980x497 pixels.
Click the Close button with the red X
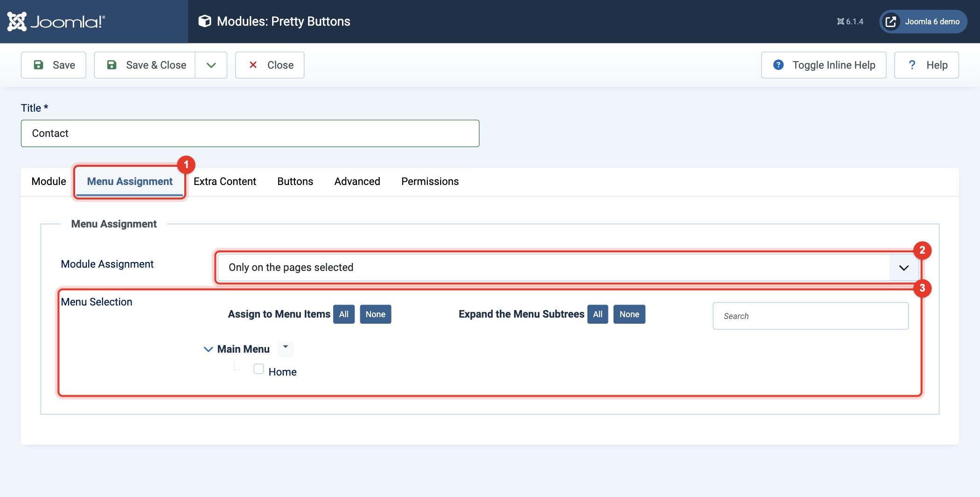(270, 65)
